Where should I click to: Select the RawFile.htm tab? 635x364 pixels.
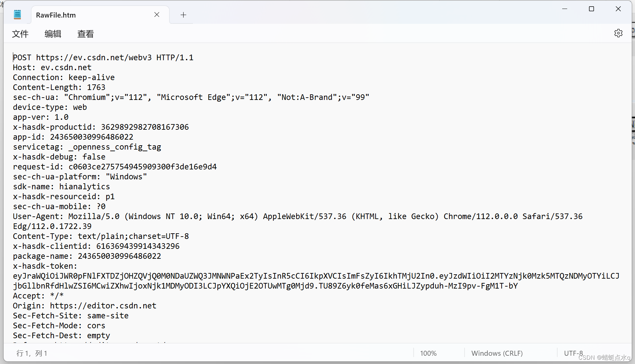[x=100, y=15]
